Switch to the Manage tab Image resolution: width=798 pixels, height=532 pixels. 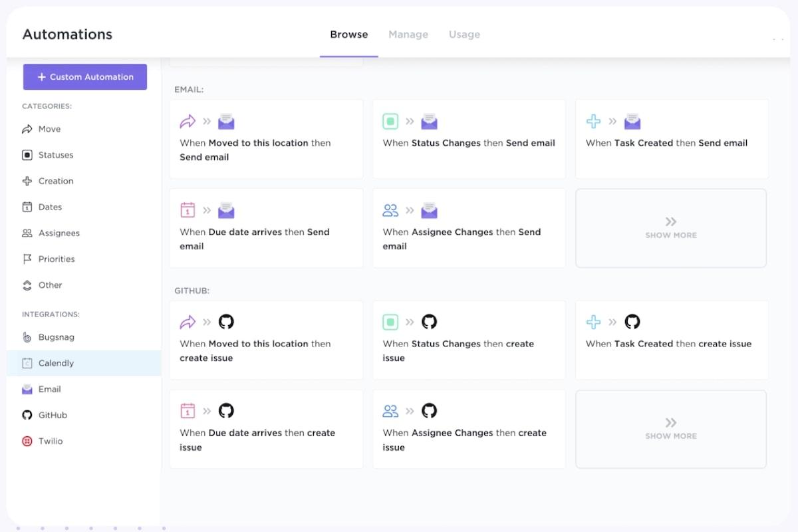click(408, 35)
